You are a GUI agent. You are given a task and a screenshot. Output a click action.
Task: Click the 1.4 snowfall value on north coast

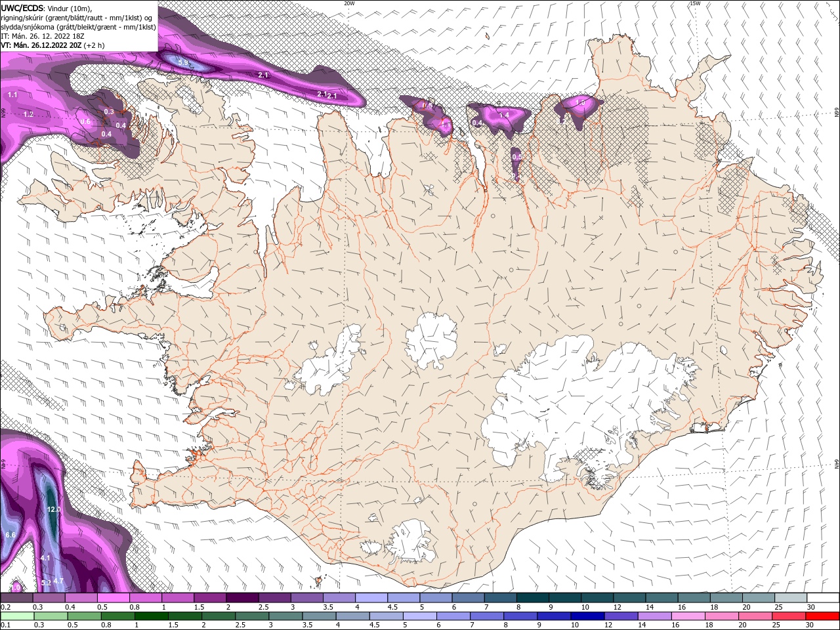504,115
